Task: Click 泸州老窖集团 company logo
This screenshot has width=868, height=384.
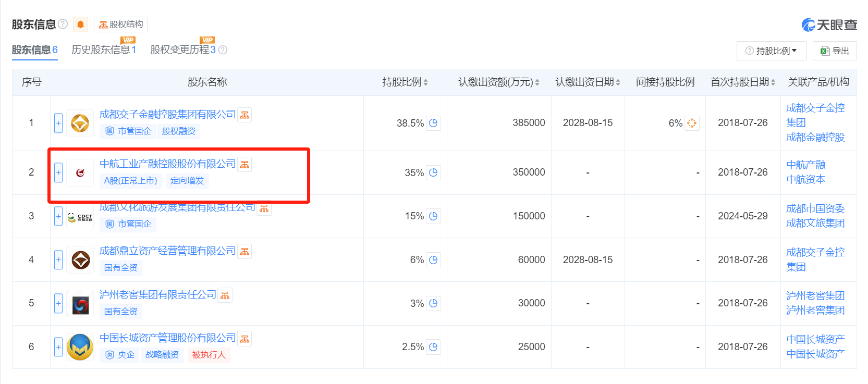Action: [x=80, y=303]
